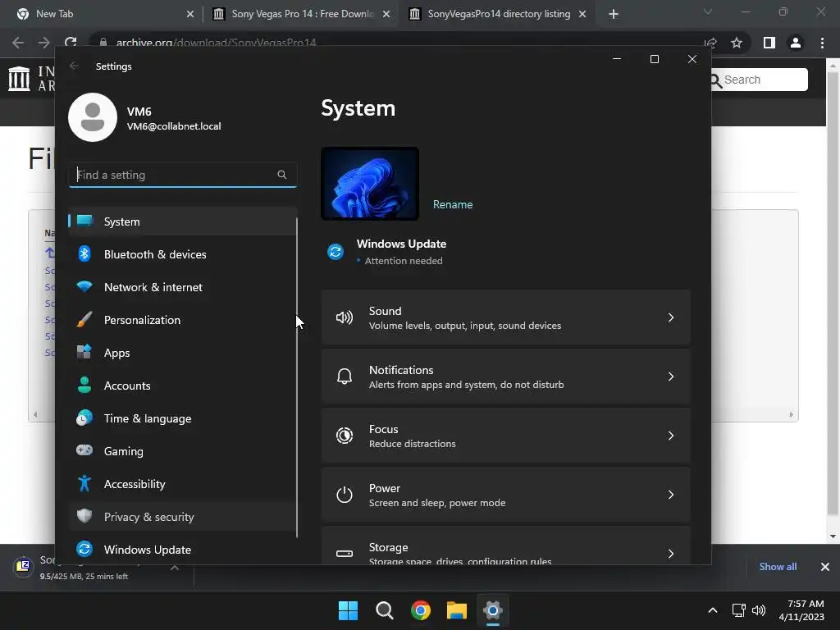Image resolution: width=840 pixels, height=630 pixels.
Task: Open volume control in system tray
Action: pyautogui.click(x=759, y=610)
